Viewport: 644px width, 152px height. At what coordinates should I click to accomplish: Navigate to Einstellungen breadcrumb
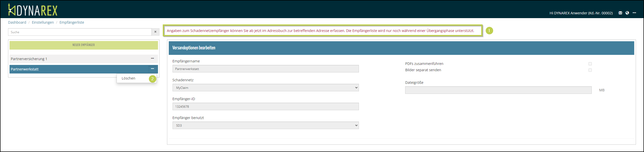click(x=43, y=22)
